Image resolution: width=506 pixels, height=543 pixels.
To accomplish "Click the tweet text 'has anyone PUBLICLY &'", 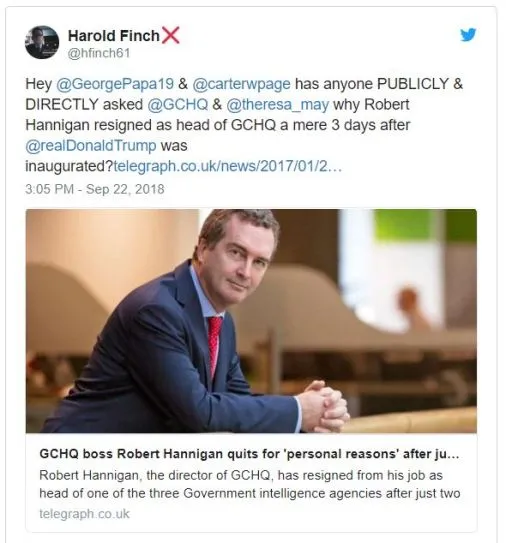I will (379, 84).
